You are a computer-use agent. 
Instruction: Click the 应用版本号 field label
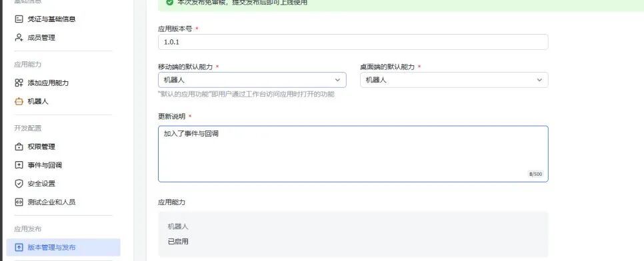click(175, 29)
